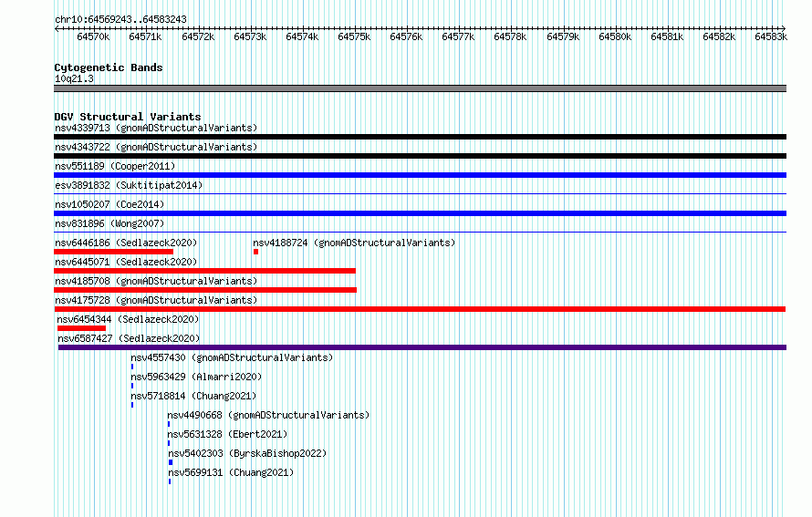Click the long red bar under nsv4175728

420,309
